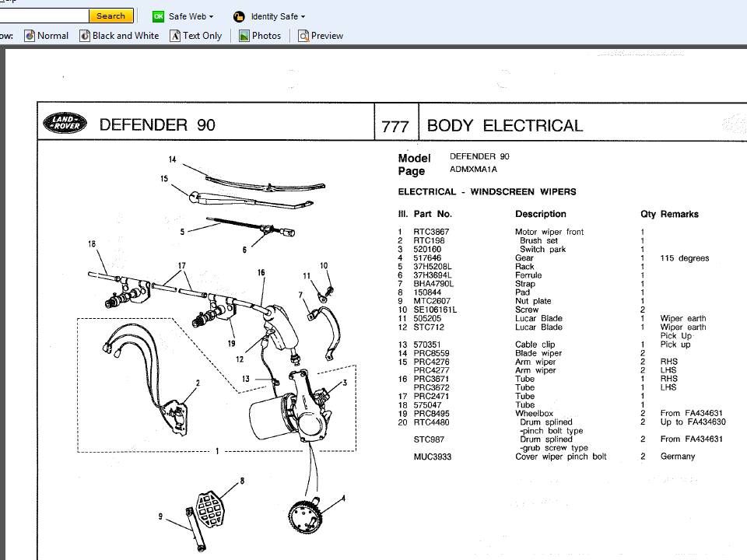Image resolution: width=747 pixels, height=560 pixels.
Task: Click the Cover wiper pinch bolt description
Action: coord(561,457)
